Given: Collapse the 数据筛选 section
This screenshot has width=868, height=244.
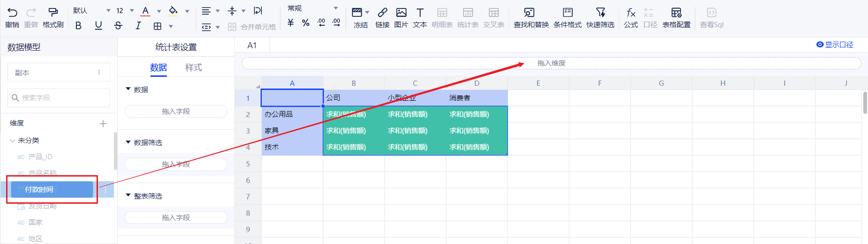Looking at the screenshot, I should click(x=128, y=142).
